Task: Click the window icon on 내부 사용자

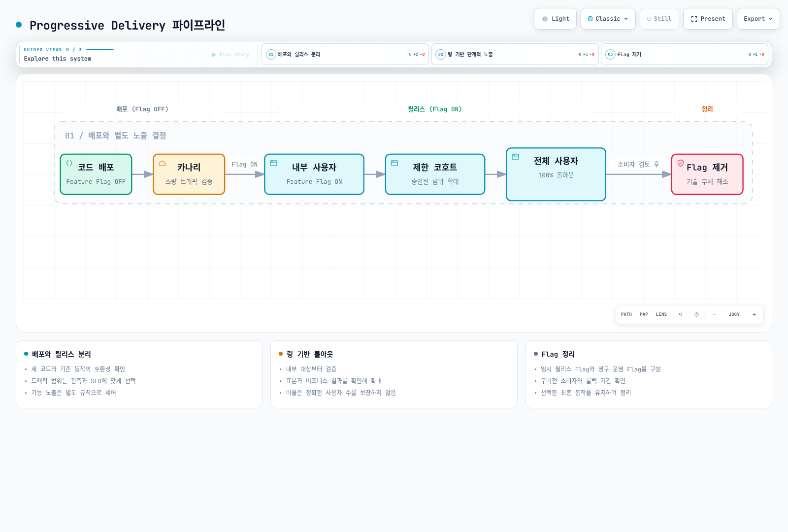Action: click(274, 163)
